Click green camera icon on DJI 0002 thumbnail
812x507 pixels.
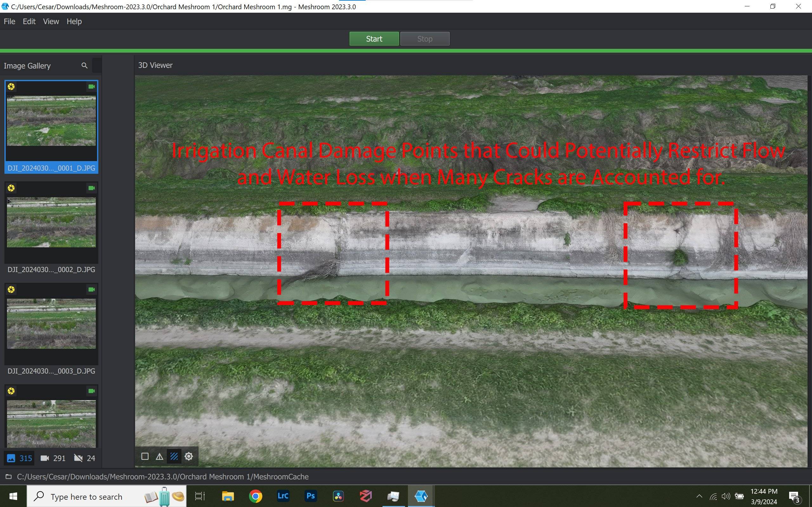click(91, 188)
